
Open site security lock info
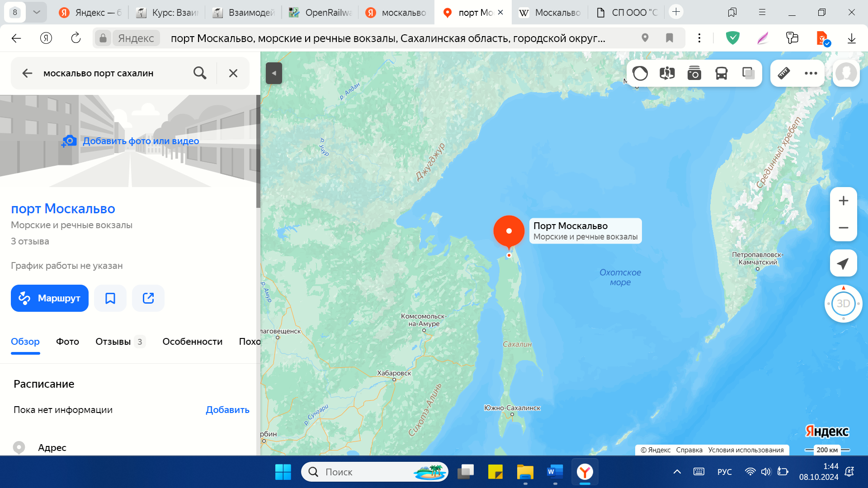(103, 38)
